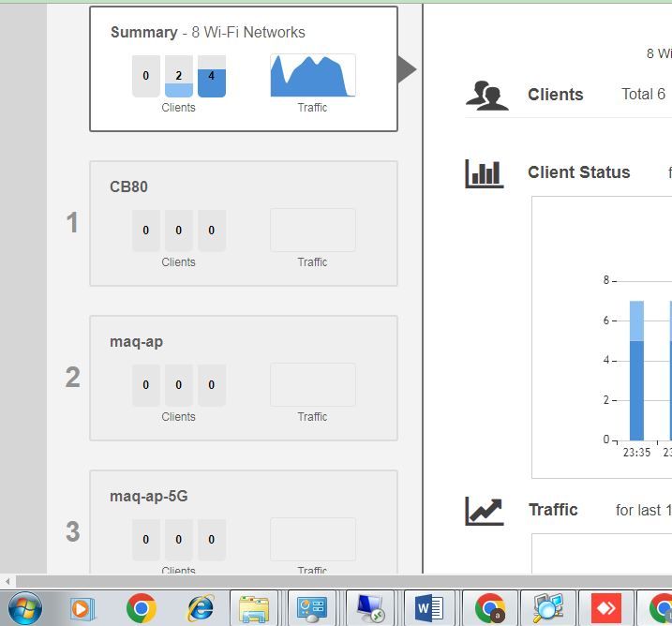This screenshot has height=626, width=672.
Task: Click the dark blue 4-clients indicator in Summary
Action: click(x=212, y=76)
